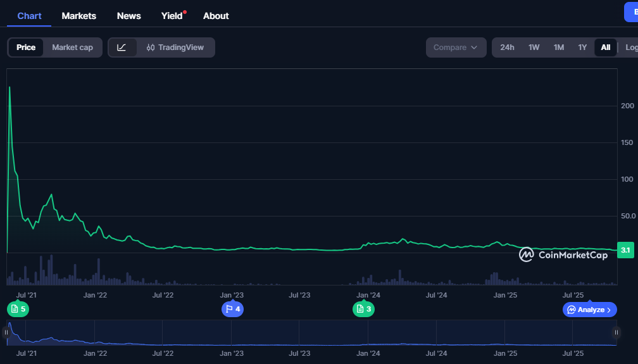Set time range to 1M
638x364 pixels.
coord(559,47)
